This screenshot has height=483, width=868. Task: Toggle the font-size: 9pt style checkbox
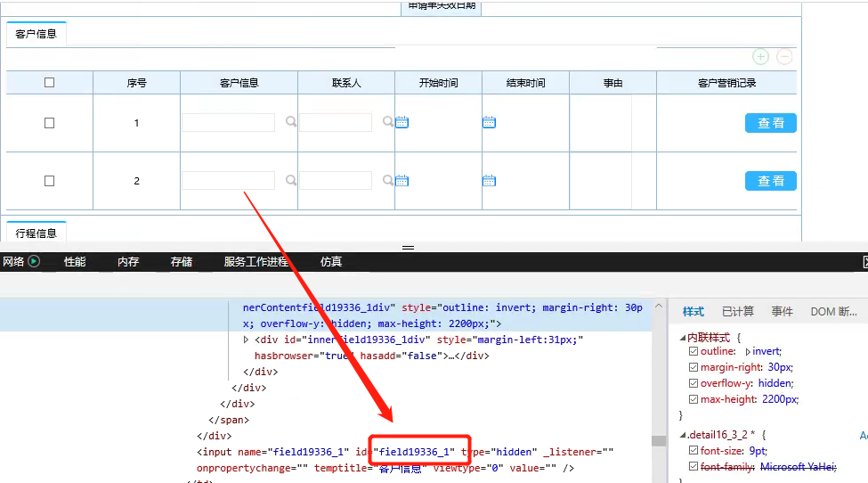694,450
